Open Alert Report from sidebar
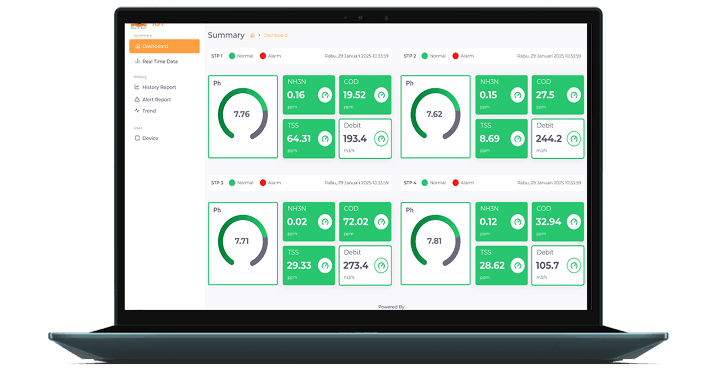 coord(153,99)
